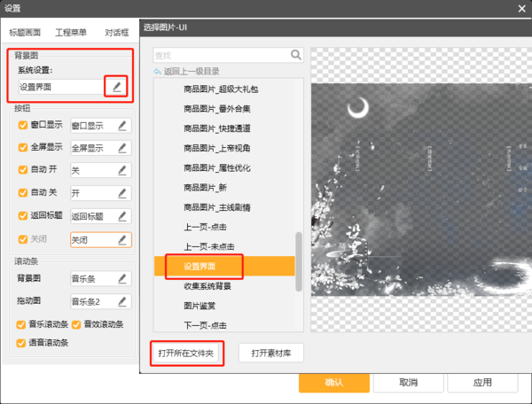Click edit pencil next to 设置界面 background field
This screenshot has width=532, height=404.
(x=116, y=87)
